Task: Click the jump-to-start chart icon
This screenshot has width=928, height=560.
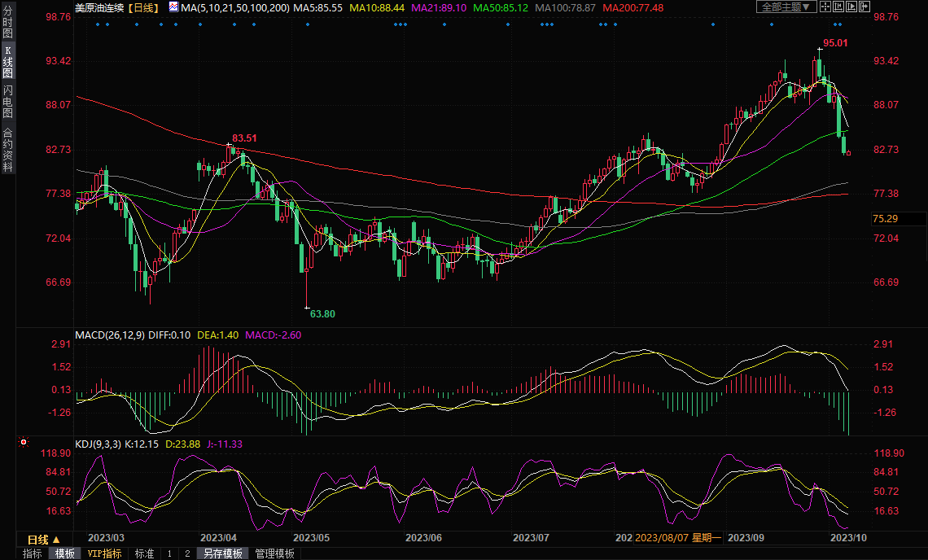Action: (839, 7)
